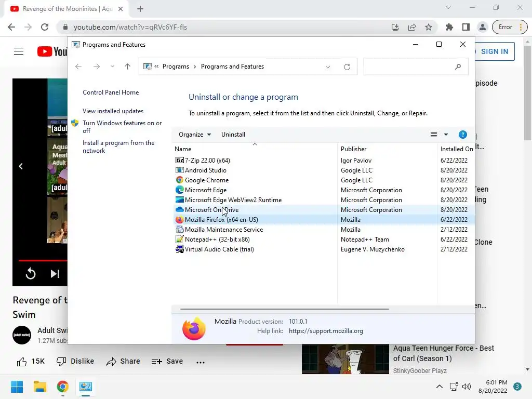The height and width of the screenshot is (399, 532).
Task: Click the back arrow in Programs and Features
Action: (78, 66)
